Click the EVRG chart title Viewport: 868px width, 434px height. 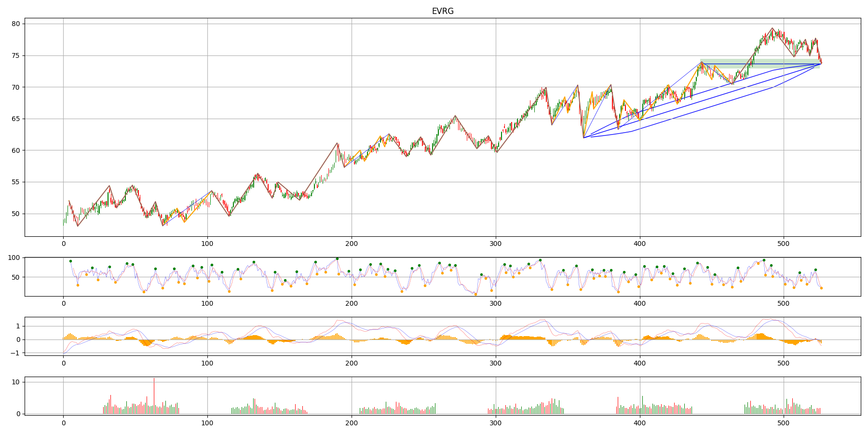point(442,11)
